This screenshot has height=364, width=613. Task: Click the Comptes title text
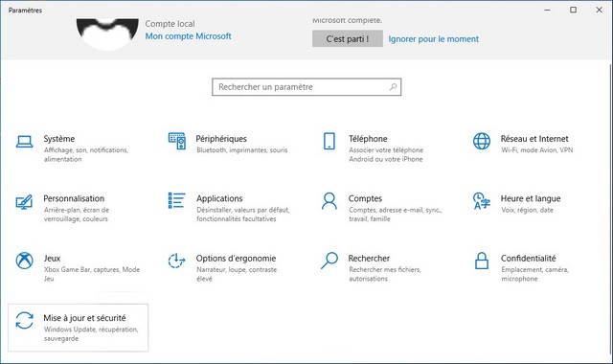pos(365,198)
